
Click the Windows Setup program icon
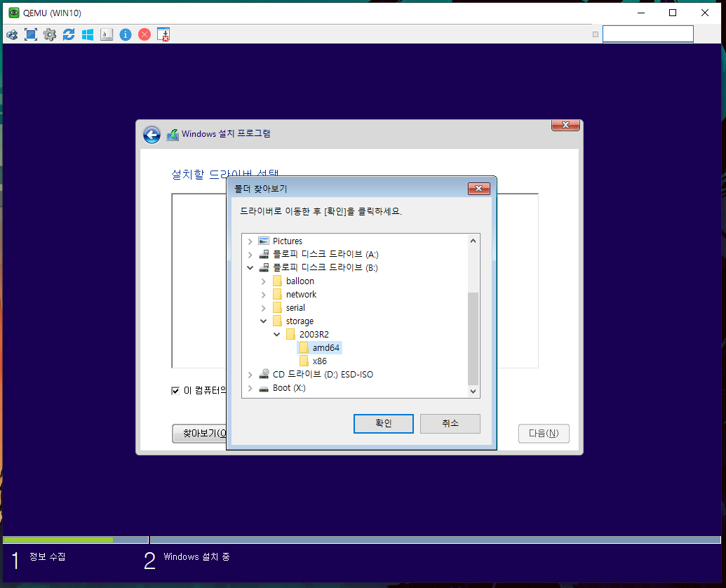pyautogui.click(x=173, y=135)
